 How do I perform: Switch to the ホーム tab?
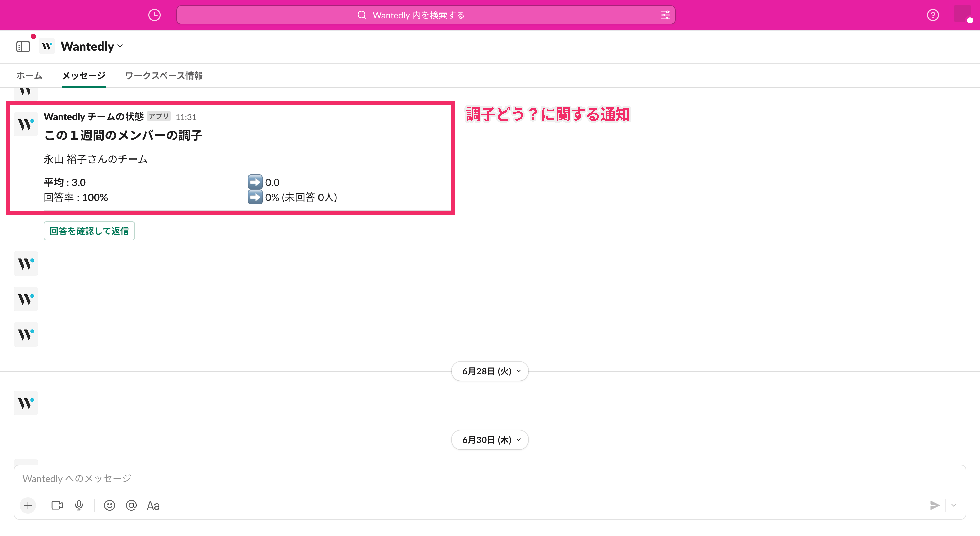(29, 76)
